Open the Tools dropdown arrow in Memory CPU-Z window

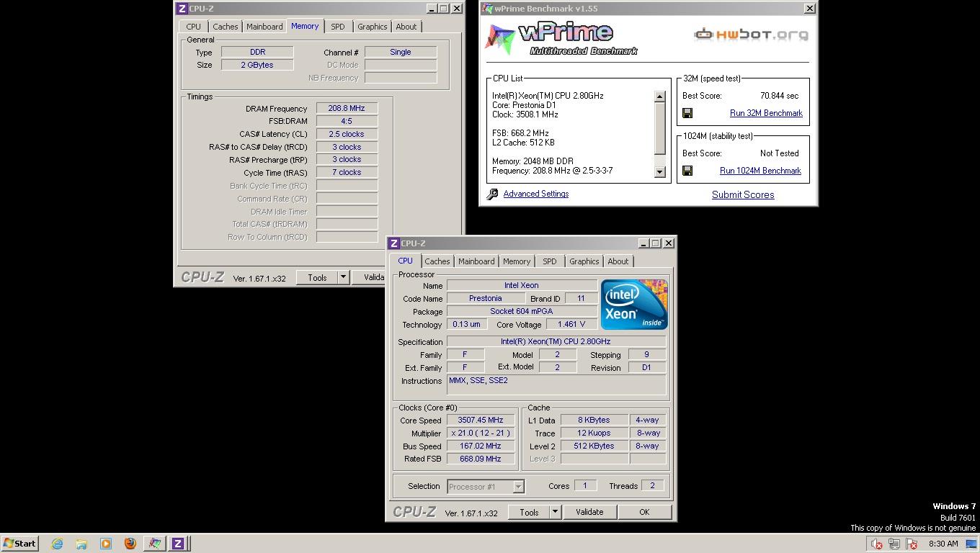(x=343, y=277)
